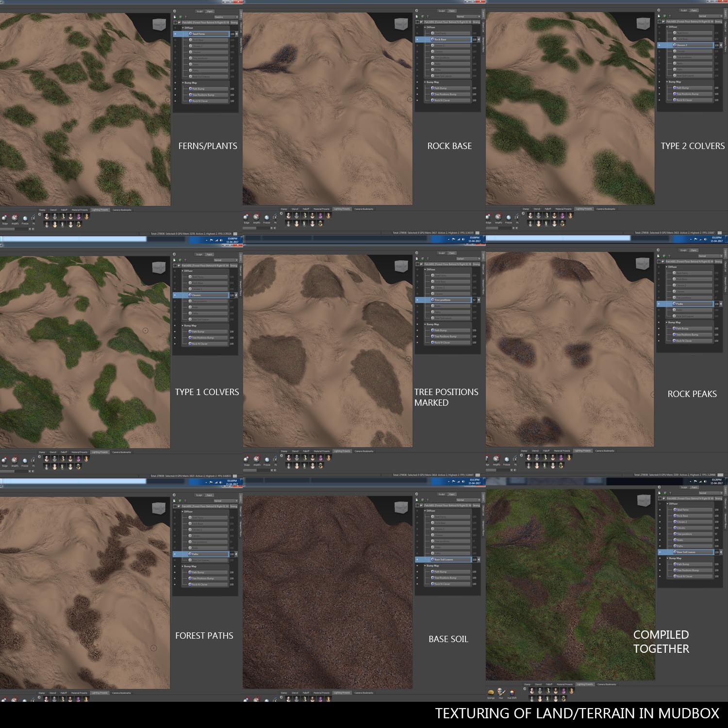Hide Base Soil Leaves layer in BASE SOIL screenshot
728x728 pixels.
417,560
